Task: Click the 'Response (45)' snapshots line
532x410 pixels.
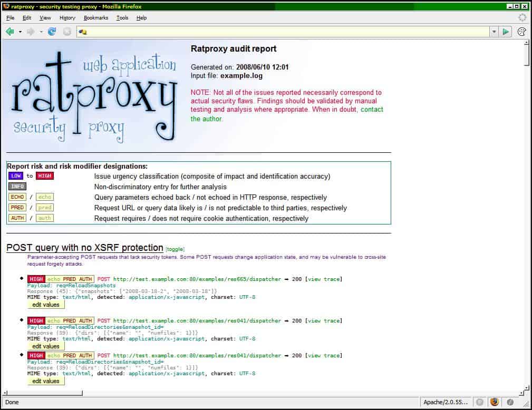Action: tap(122, 291)
